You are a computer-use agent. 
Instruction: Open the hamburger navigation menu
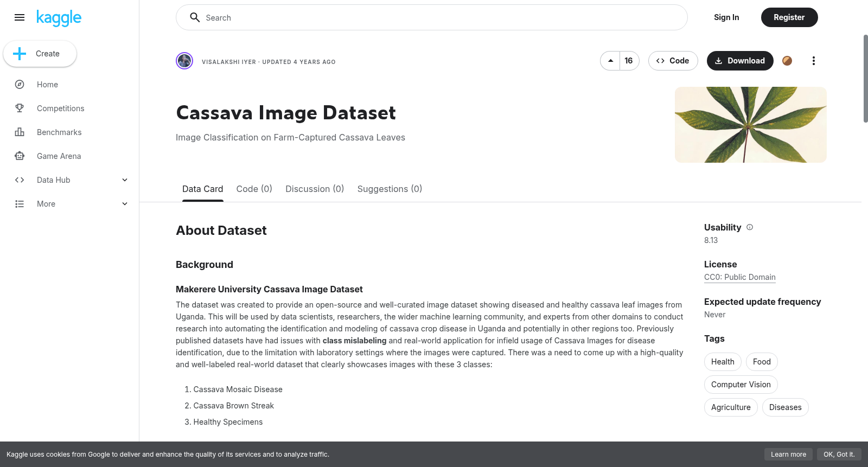click(20, 17)
